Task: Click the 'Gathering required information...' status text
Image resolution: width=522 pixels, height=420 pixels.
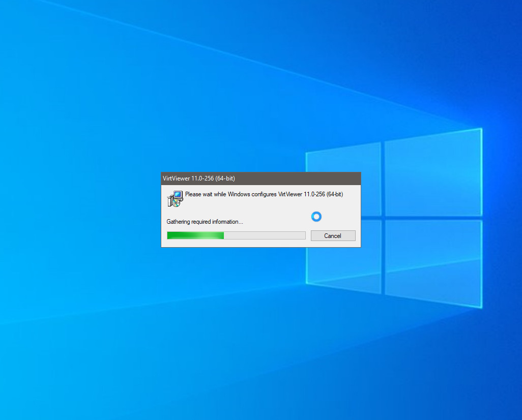Action: click(205, 222)
